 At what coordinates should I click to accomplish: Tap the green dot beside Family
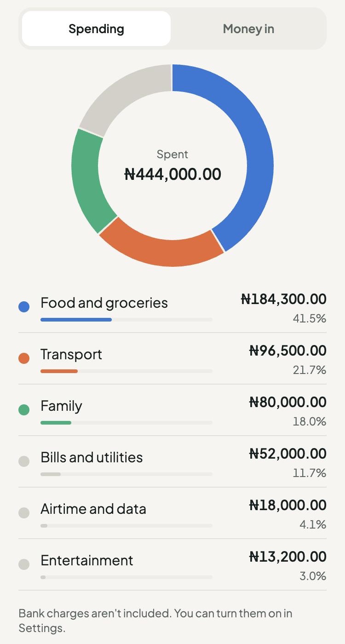pyautogui.click(x=24, y=409)
